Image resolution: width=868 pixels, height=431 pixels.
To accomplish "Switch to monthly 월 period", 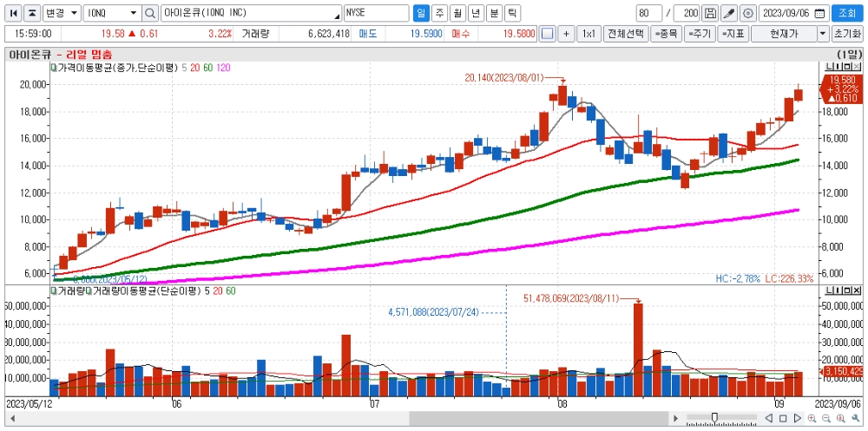I will [457, 13].
